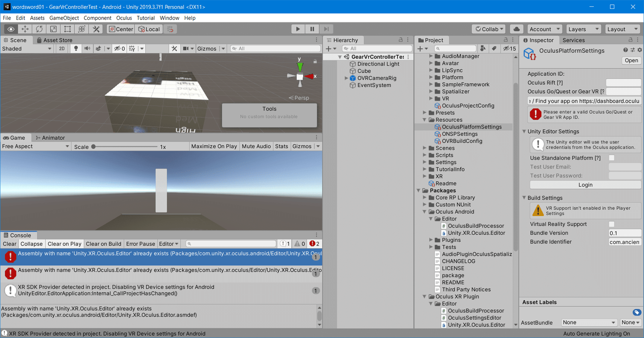Click Clear in the Console
This screenshot has height=338, width=644.
(x=10, y=244)
